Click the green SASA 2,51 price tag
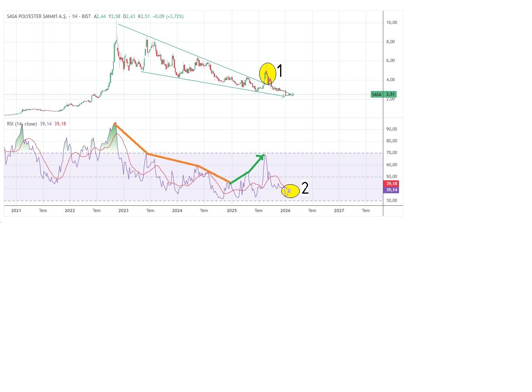 (x=383, y=94)
